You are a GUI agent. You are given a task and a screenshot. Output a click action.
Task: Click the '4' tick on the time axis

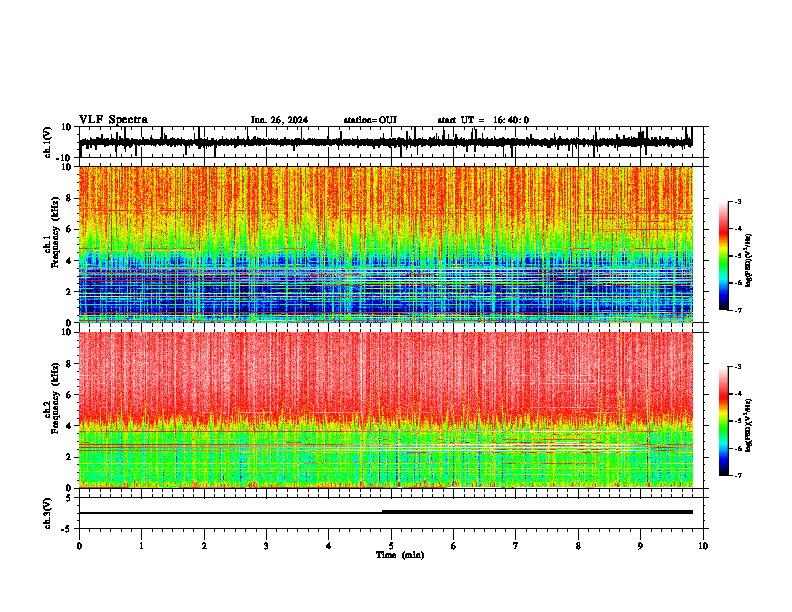(329, 546)
